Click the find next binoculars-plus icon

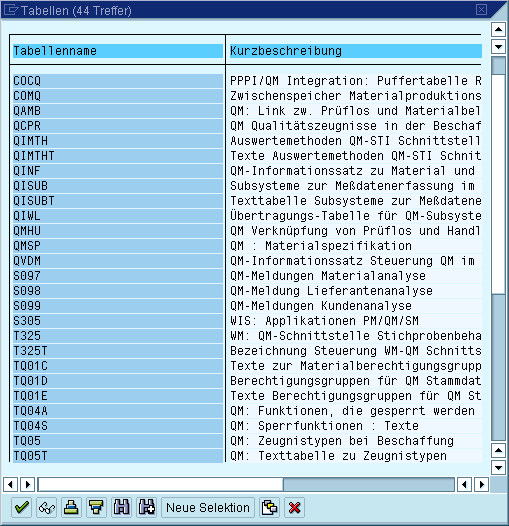147,507
